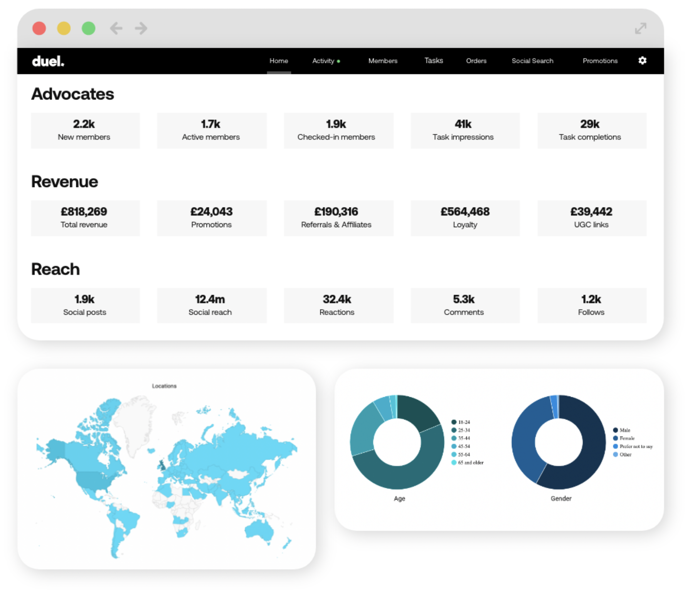Click the browser back arrow
The width and height of the screenshot is (700, 607).
click(x=116, y=28)
